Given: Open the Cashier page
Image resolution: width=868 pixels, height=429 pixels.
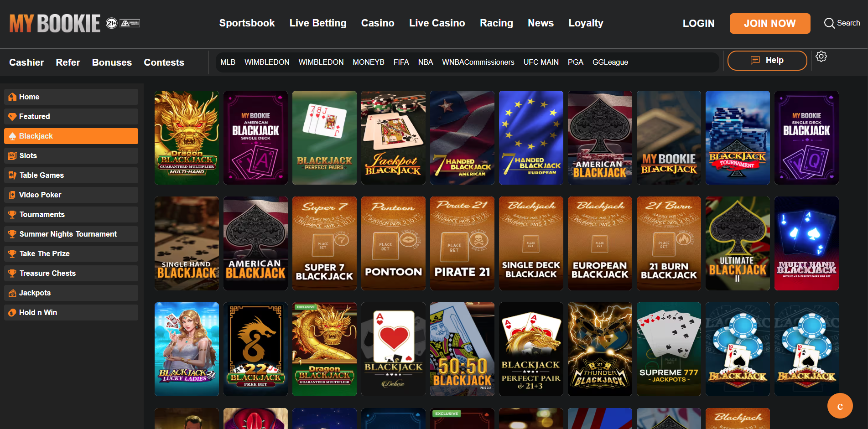Looking at the screenshot, I should (26, 62).
